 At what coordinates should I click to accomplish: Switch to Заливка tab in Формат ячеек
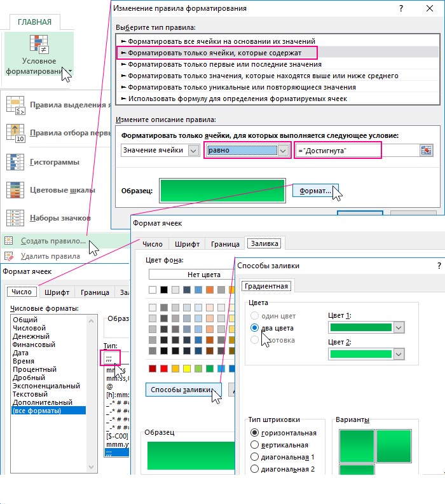[x=264, y=243]
